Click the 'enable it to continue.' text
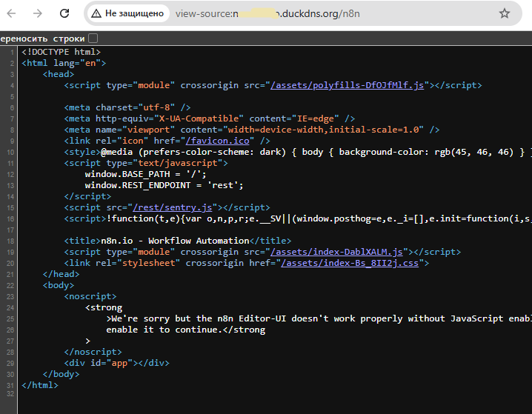Image resolution: width=532 pixels, height=414 pixels. [x=164, y=330]
